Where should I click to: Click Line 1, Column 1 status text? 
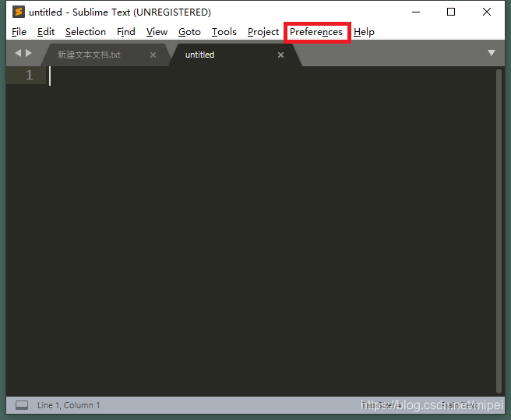69,405
